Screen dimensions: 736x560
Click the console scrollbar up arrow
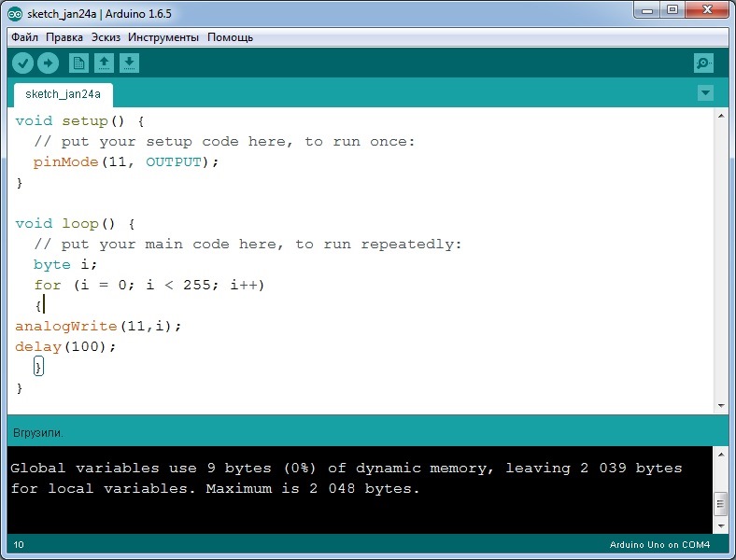721,454
